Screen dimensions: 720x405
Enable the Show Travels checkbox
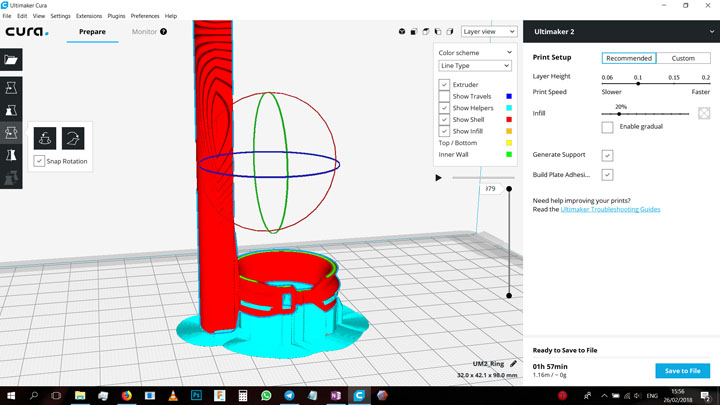coord(444,96)
